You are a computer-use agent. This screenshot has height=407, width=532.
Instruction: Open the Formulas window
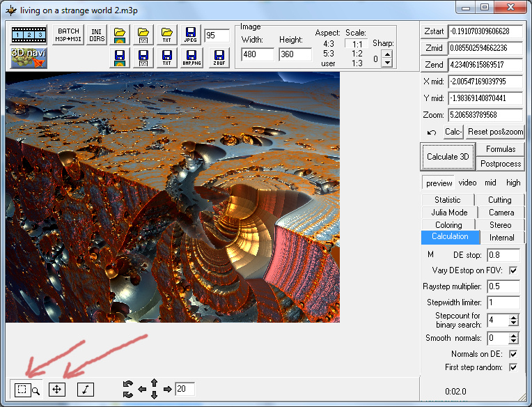[x=501, y=149]
